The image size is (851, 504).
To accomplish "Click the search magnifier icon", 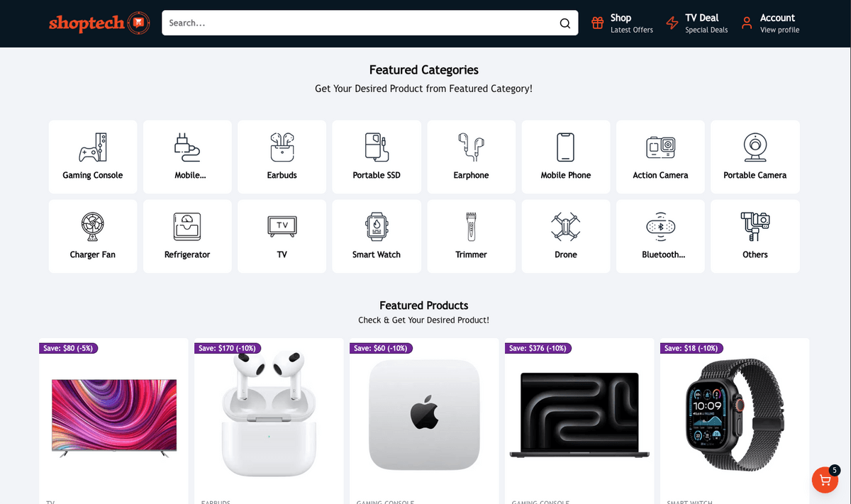I will [x=565, y=23].
